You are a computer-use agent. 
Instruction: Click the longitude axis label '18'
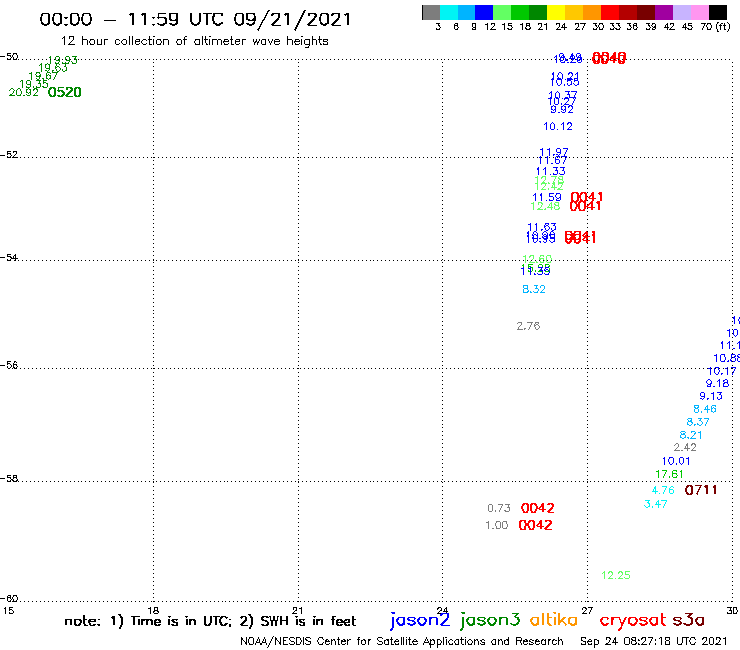pos(153,610)
